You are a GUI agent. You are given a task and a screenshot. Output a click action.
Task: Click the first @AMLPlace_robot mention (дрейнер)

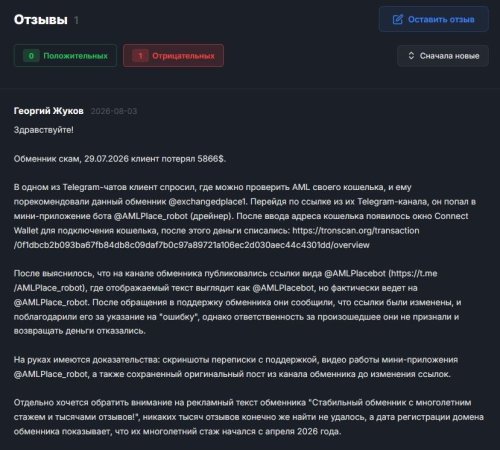[151, 216]
